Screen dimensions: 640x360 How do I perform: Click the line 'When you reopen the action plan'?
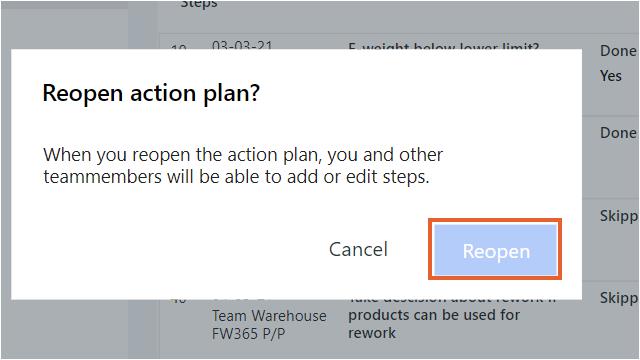(x=243, y=155)
